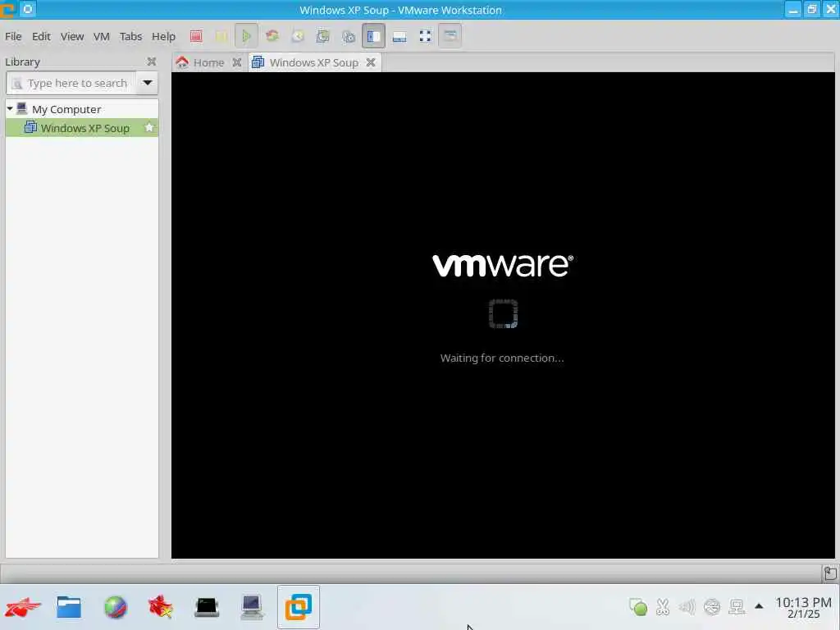Toggle favorite star for Windows XP Soup
Image resolution: width=840 pixels, height=630 pixels.
(x=149, y=127)
